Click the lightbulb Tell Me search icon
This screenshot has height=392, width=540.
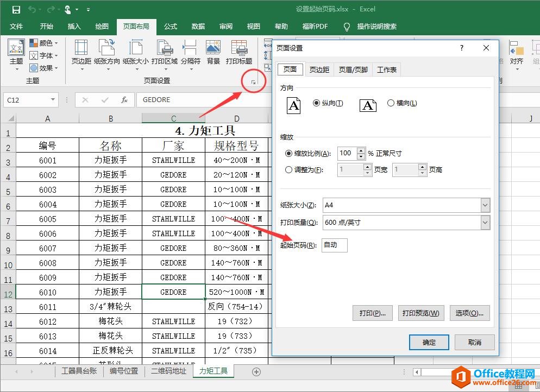pos(347,27)
